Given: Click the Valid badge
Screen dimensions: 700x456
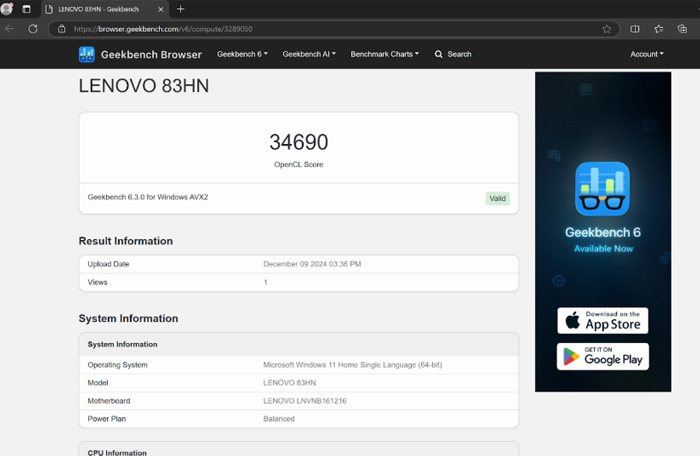Looking at the screenshot, I should tap(497, 198).
